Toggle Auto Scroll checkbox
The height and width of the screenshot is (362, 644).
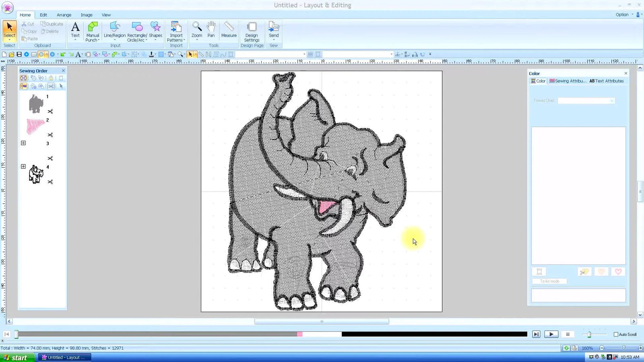tap(616, 334)
